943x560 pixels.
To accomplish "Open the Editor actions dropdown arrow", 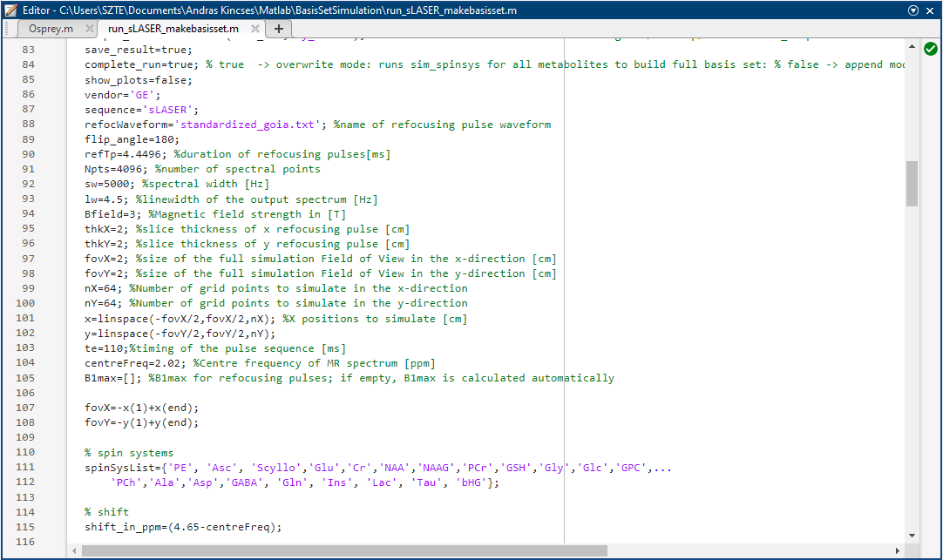I will pos(912,10).
